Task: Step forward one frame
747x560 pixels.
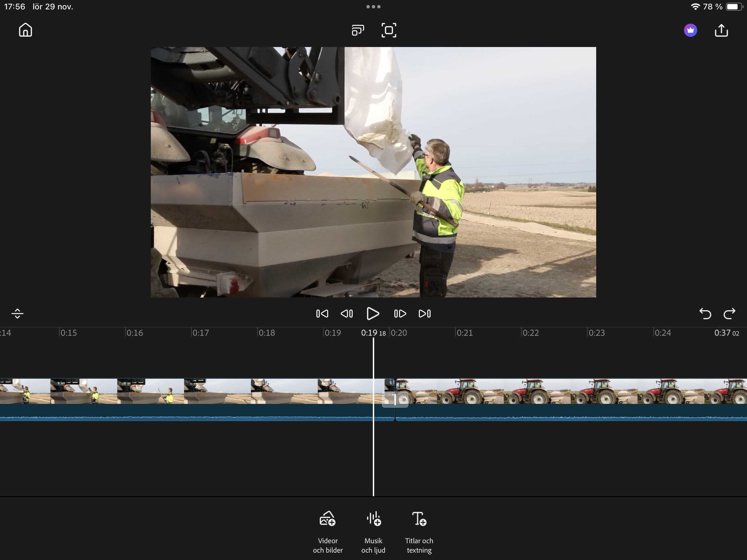Action: (400, 314)
